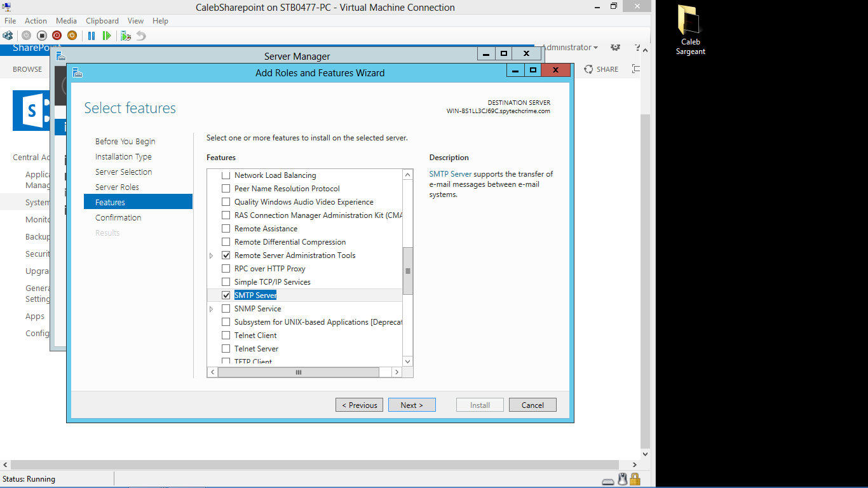The height and width of the screenshot is (488, 868).
Task: Click the SMTP Server link in Description
Action: (451, 174)
